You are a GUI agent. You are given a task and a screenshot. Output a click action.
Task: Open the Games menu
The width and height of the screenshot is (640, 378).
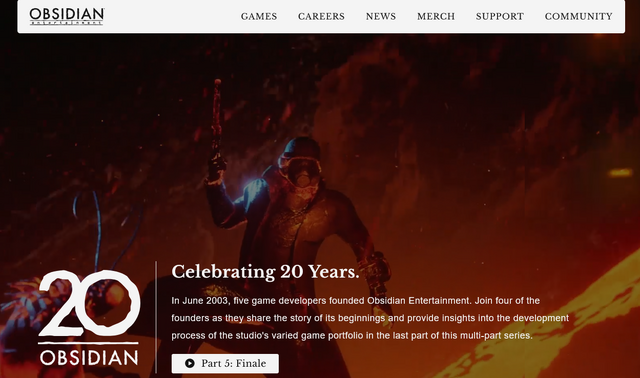259,16
